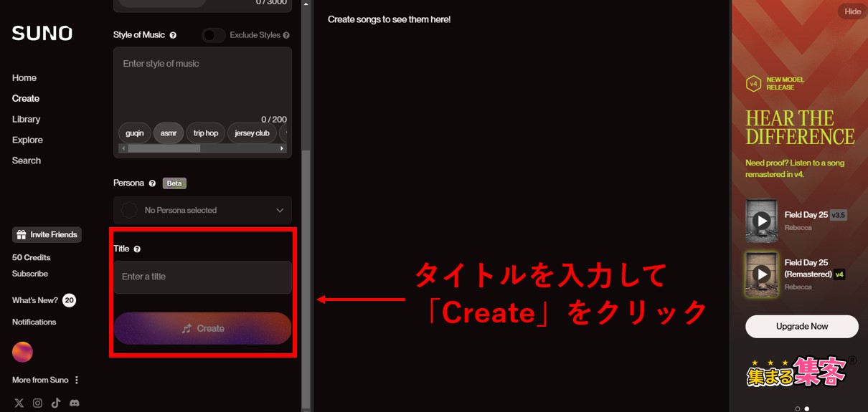Screen dimensions: 868x412
Task: Click the 20 notifications badge
Action: tap(69, 300)
